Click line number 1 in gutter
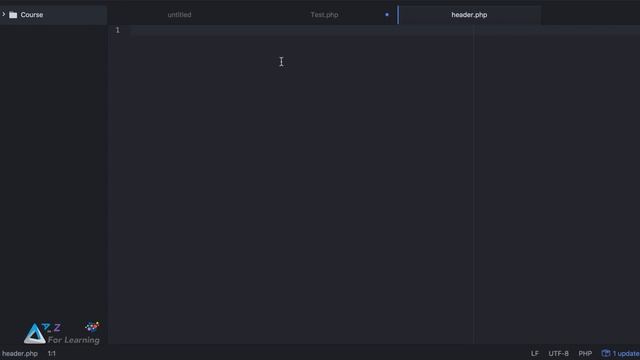Viewport: 640px width, 360px height. (x=118, y=30)
